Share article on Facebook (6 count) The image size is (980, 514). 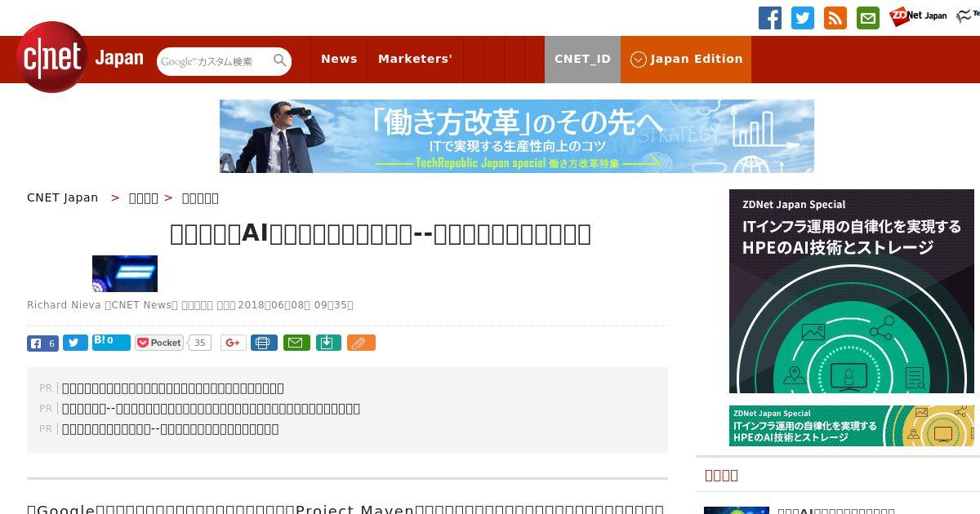click(x=42, y=343)
